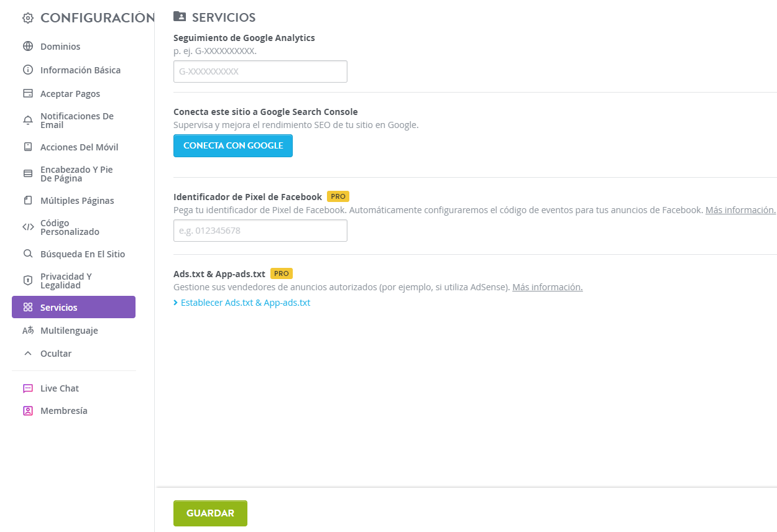Click the translate icon beside Multilenguaje
Viewport: 777px width, 532px height.
[x=27, y=331]
